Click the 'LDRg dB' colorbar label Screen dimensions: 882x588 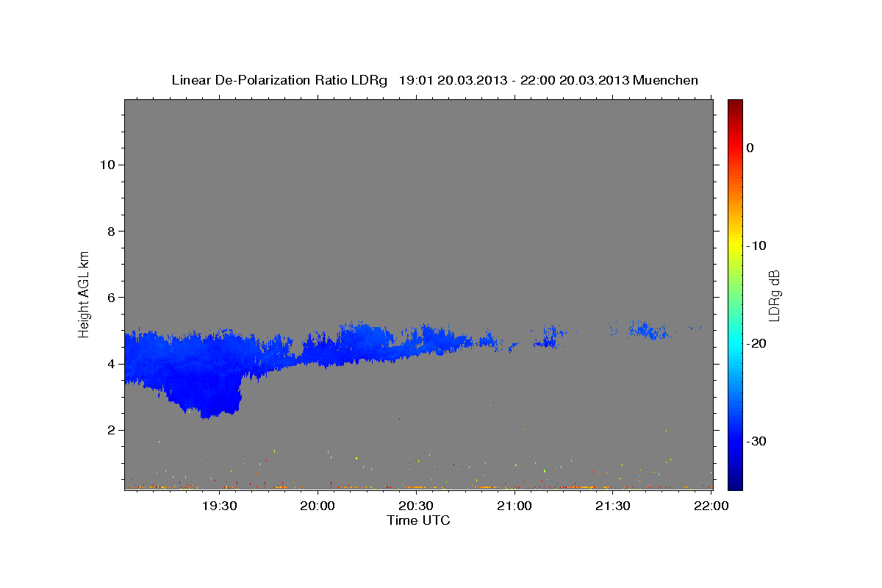(x=774, y=295)
